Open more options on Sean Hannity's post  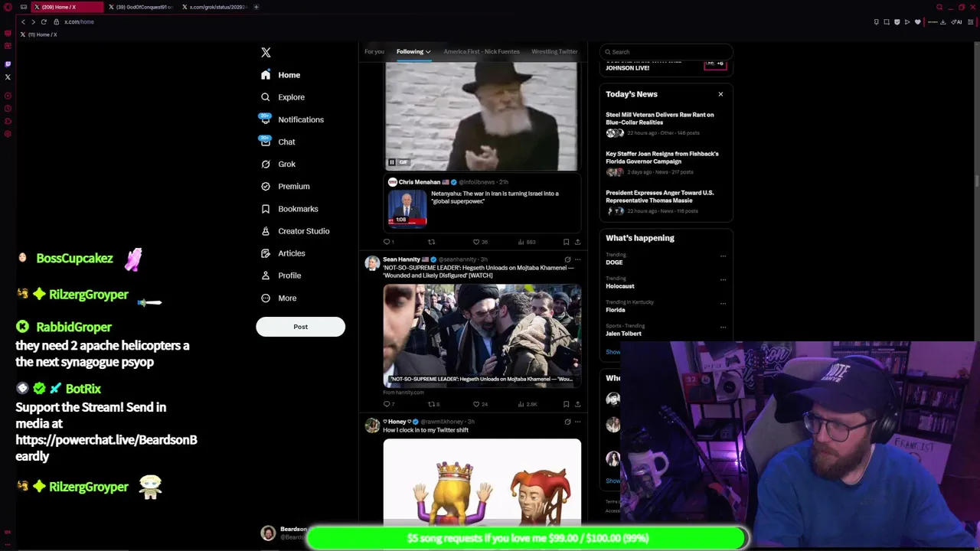577,259
